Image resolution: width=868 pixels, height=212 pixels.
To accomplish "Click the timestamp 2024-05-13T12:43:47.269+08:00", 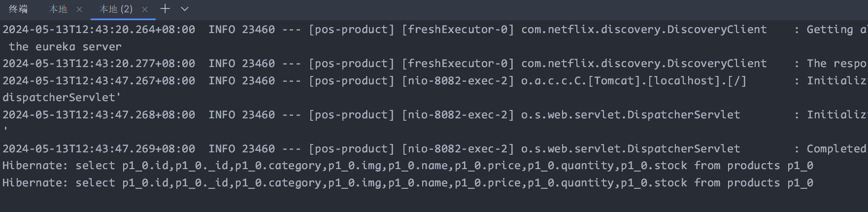I will (99, 149).
